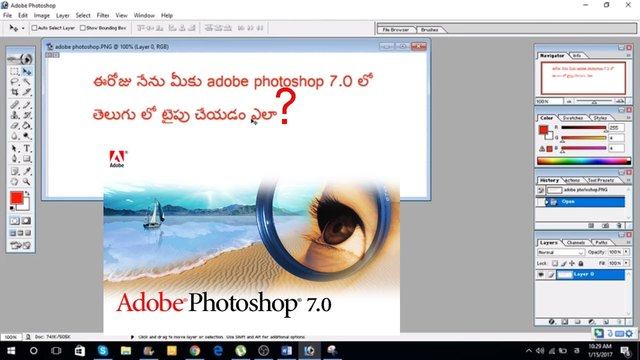Image resolution: width=640 pixels, height=360 pixels.
Task: Open Windows tray hidden icons chevron
Action: point(529,351)
